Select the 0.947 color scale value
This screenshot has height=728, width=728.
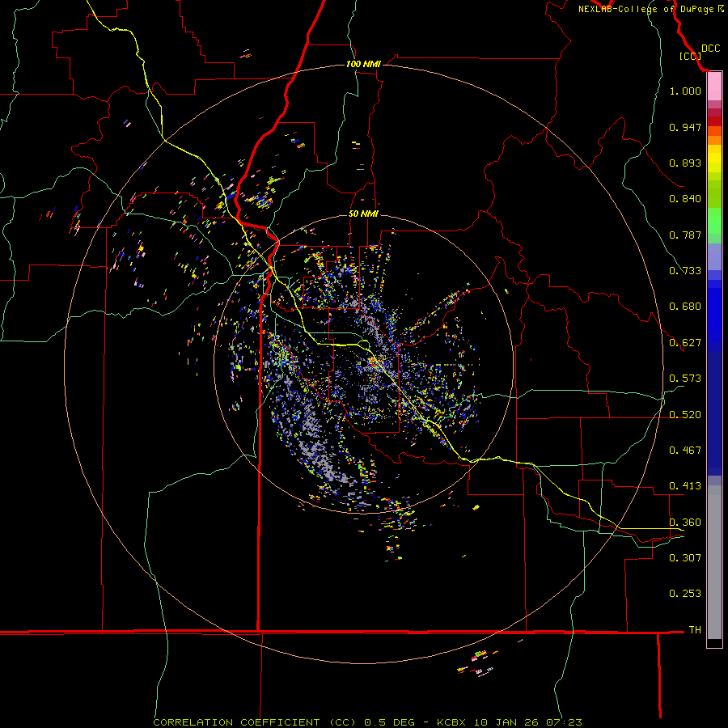685,127
